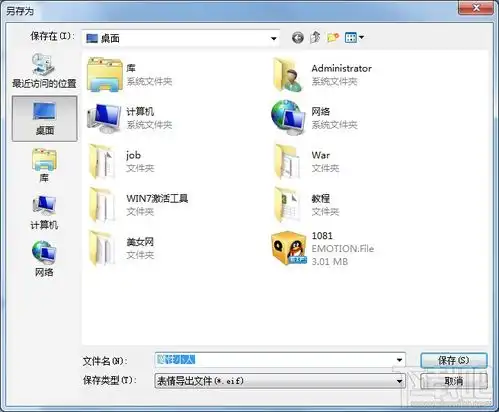Select the job folder
Screen dimensions: 499x412
pos(121,161)
